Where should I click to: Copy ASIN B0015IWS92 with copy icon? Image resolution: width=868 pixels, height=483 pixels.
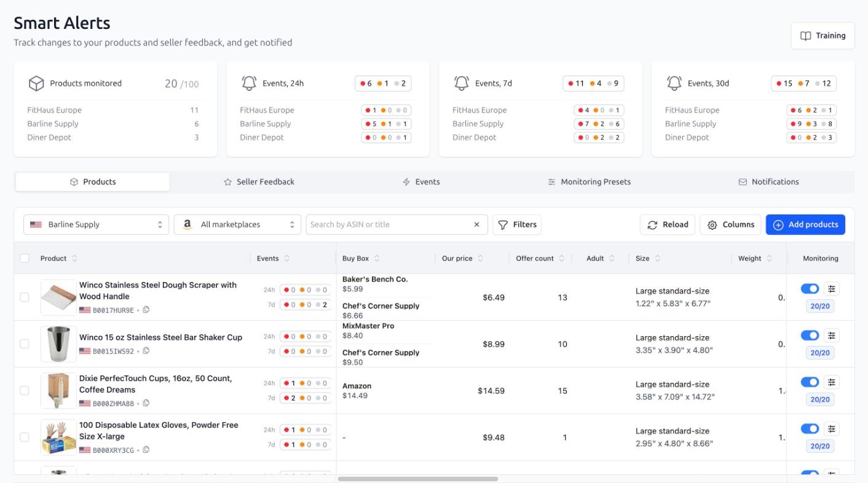tap(146, 351)
